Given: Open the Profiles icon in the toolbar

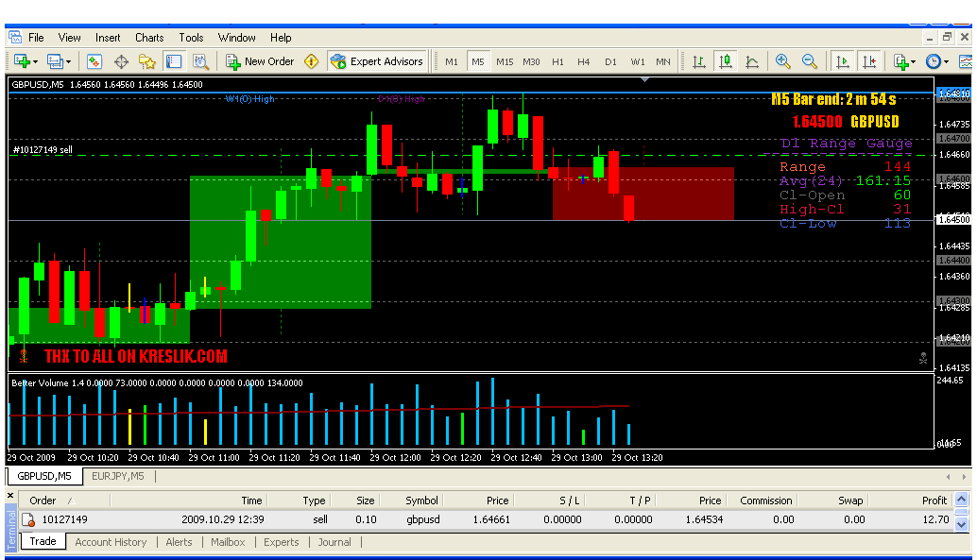Looking at the screenshot, I should [55, 61].
